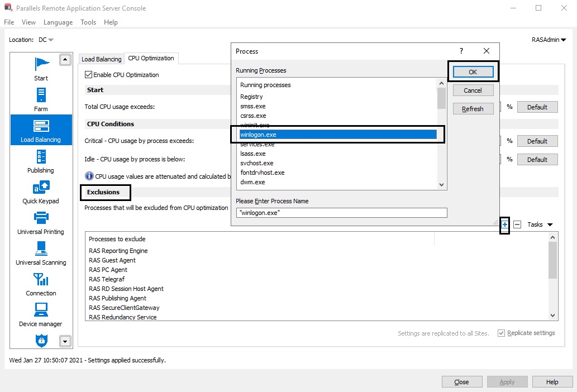577x392 pixels.
Task: Click the minus icon to remove exclusion
Action: click(517, 224)
